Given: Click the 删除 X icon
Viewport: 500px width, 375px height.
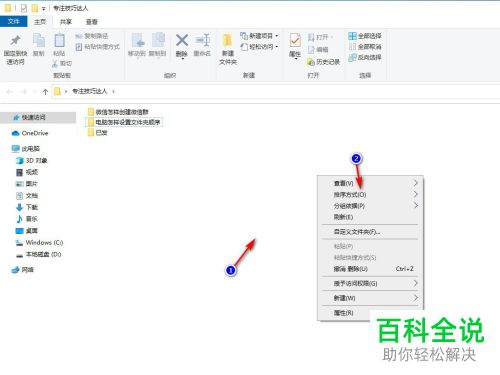Looking at the screenshot, I should (182, 41).
